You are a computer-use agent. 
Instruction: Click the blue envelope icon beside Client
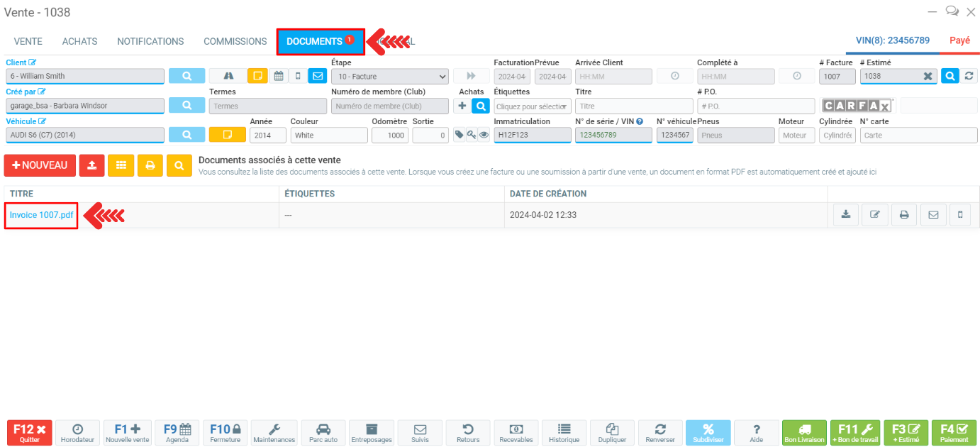pos(317,76)
